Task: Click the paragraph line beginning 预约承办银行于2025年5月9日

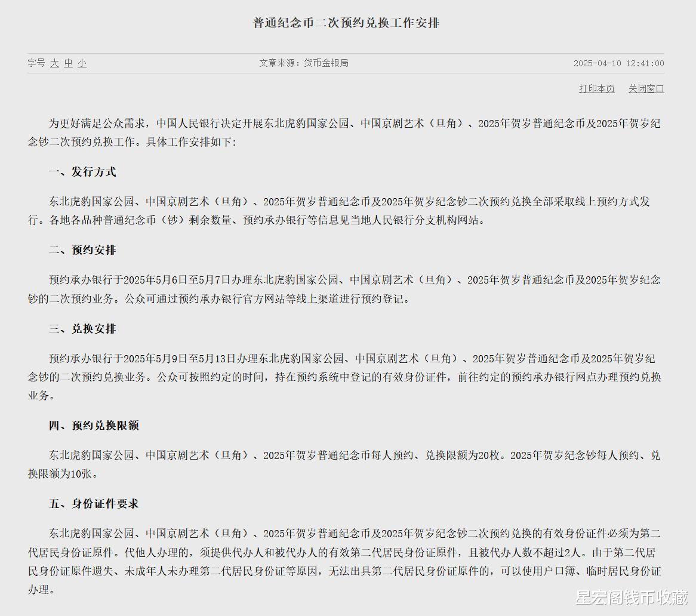Action: click(352, 359)
